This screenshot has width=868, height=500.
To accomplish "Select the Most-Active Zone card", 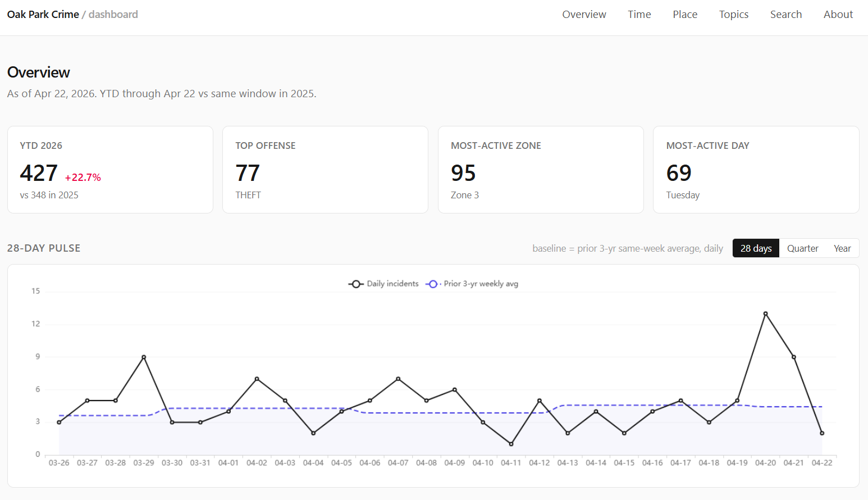I will [x=540, y=170].
